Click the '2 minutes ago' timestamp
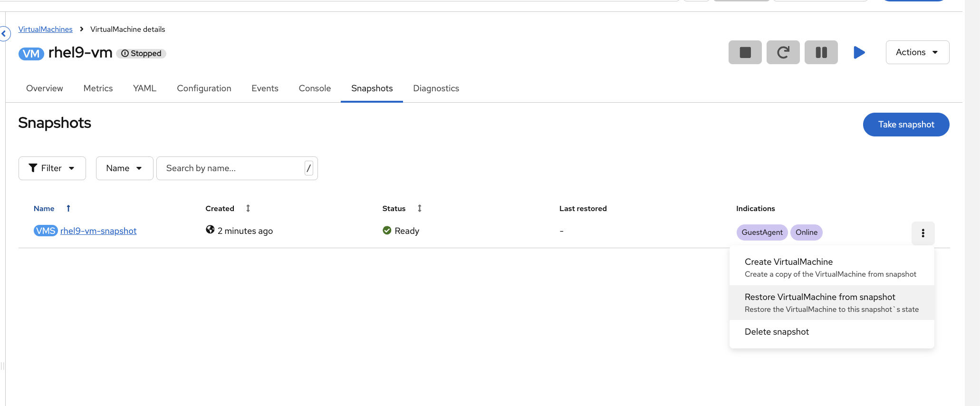The width and height of the screenshot is (980, 406). [245, 231]
